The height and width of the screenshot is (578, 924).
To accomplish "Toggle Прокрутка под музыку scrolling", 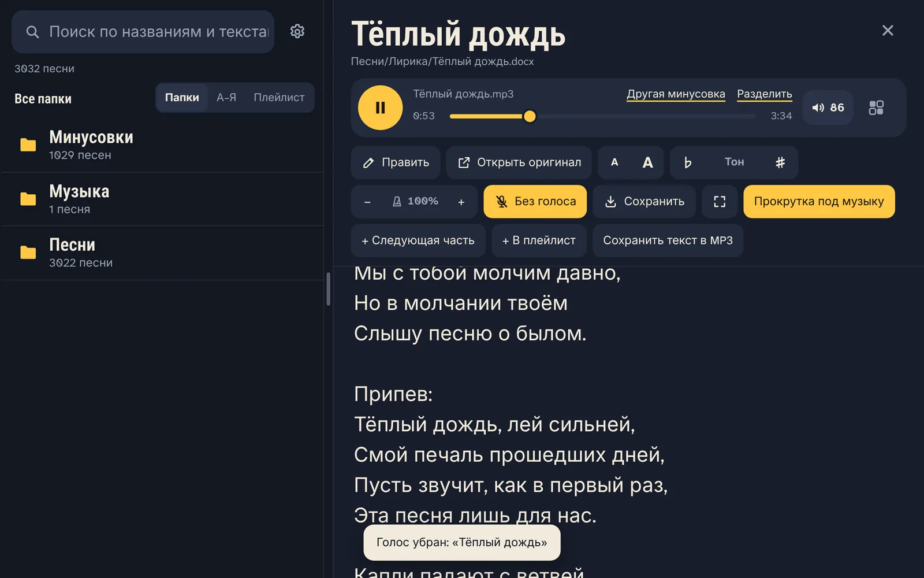I will pos(819,202).
